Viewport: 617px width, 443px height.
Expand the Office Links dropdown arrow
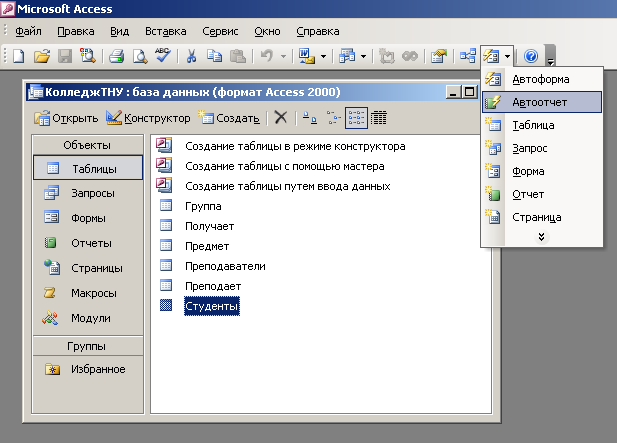(x=323, y=57)
